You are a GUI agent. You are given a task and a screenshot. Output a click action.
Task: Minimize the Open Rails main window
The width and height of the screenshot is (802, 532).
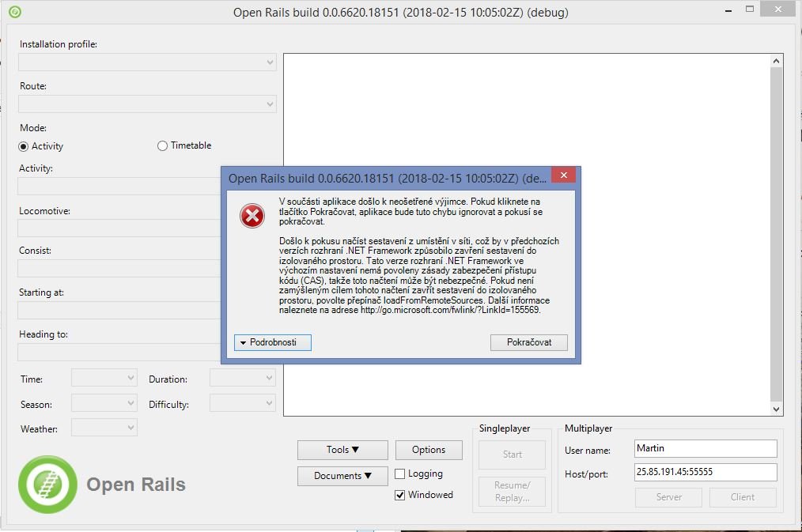tap(732, 11)
